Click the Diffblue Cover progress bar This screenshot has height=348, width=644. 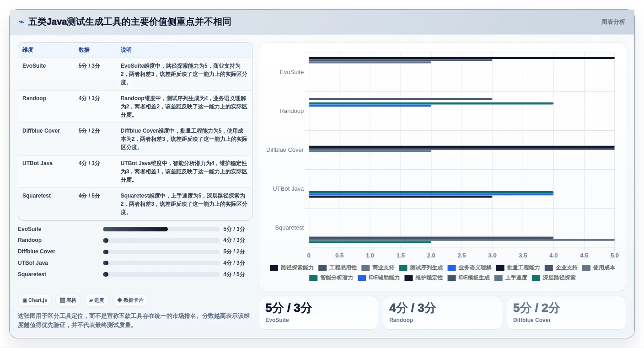(x=161, y=252)
